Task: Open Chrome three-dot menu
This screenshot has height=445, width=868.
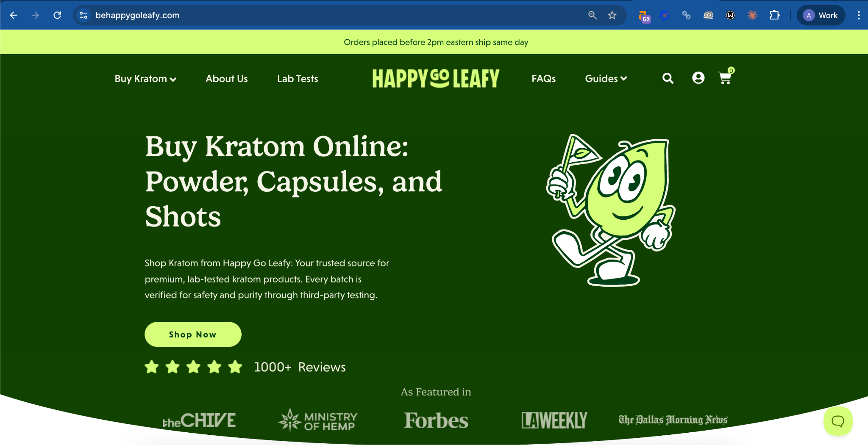Action: pos(859,15)
